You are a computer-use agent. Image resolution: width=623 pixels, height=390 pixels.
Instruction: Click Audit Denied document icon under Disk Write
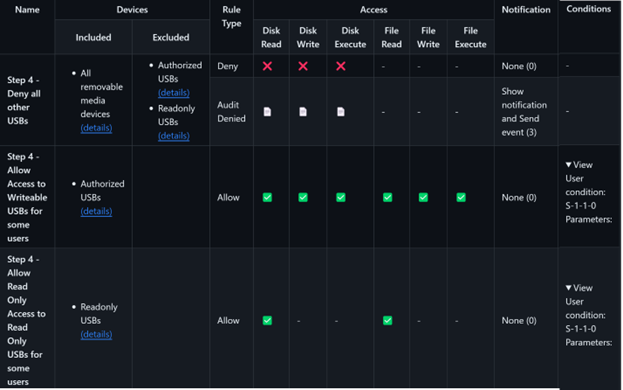click(303, 112)
